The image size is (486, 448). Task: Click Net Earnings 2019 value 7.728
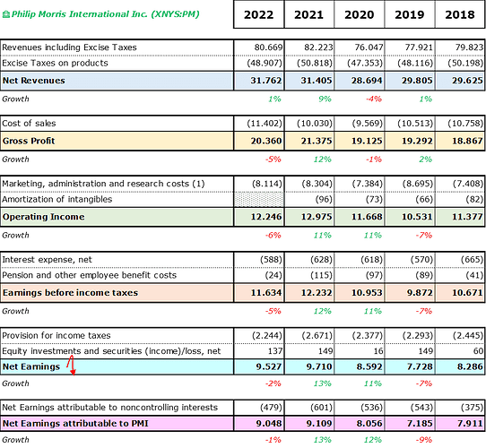click(x=420, y=366)
